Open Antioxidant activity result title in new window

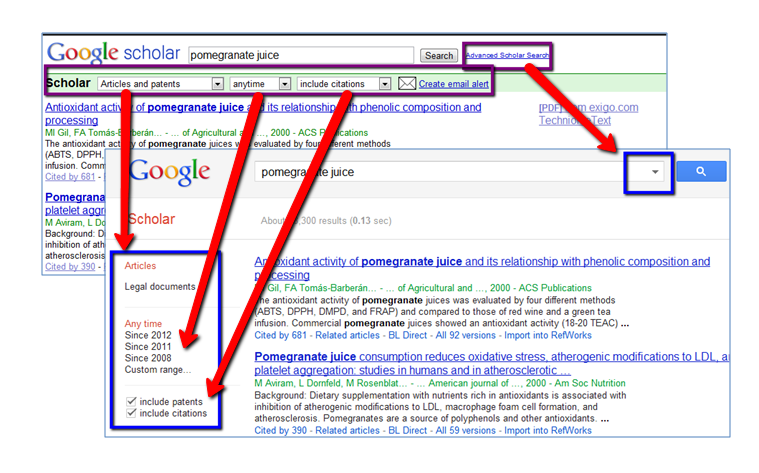click(482, 268)
